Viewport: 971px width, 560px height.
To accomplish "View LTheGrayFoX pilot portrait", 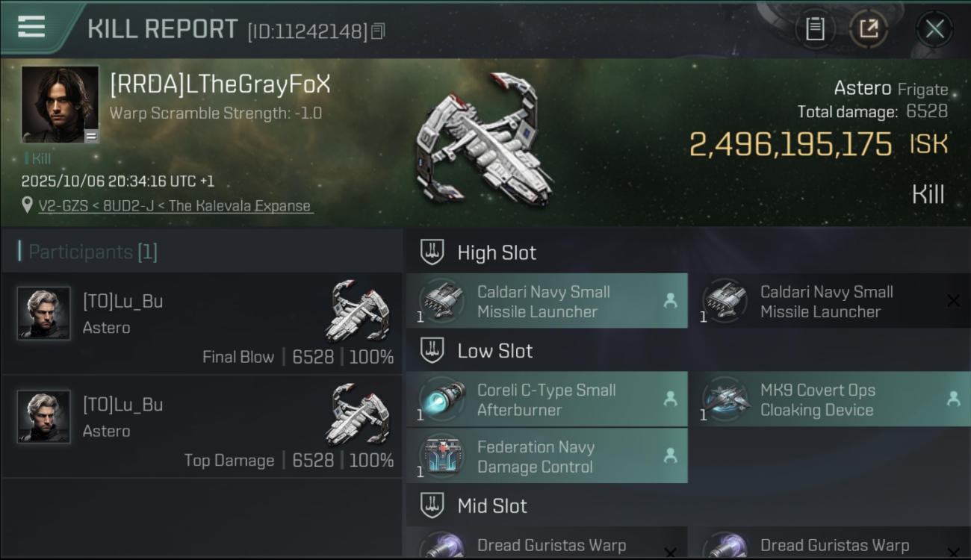I will pyautogui.click(x=60, y=104).
